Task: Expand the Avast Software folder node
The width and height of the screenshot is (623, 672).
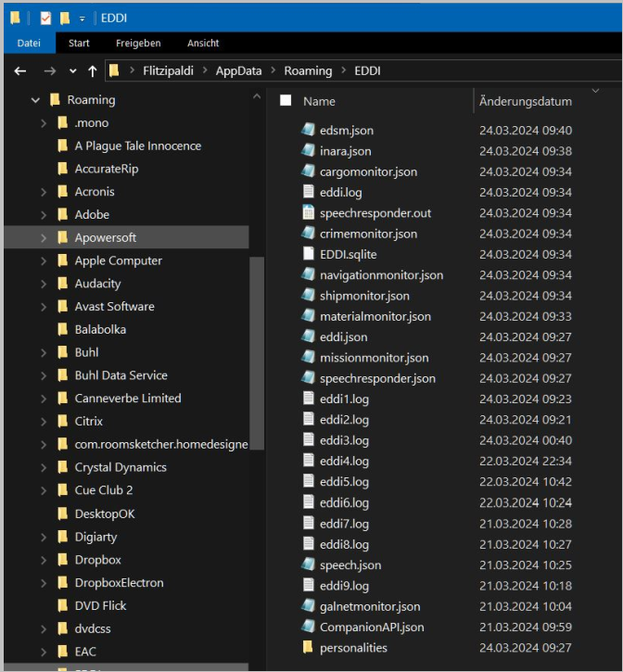Action: tap(44, 307)
